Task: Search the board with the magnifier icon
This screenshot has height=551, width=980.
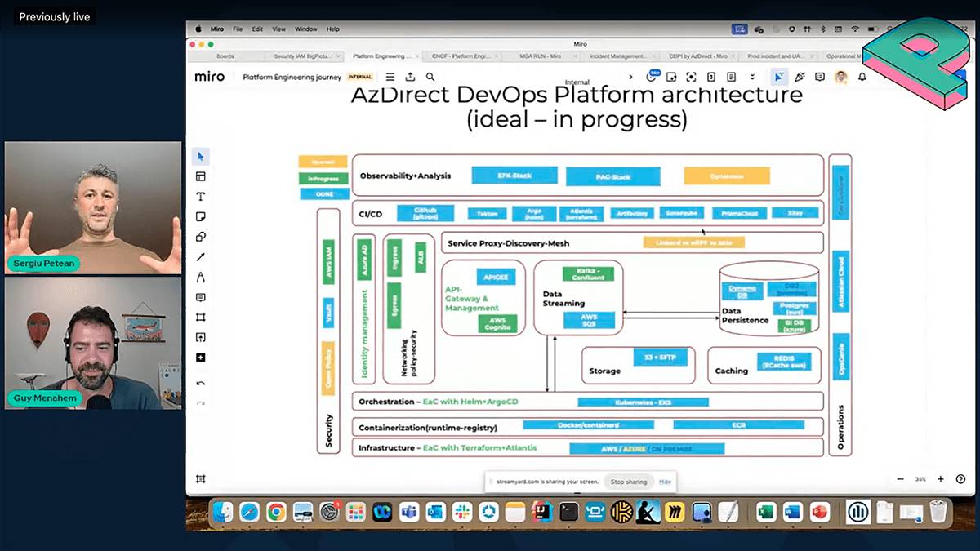Action: click(x=430, y=77)
